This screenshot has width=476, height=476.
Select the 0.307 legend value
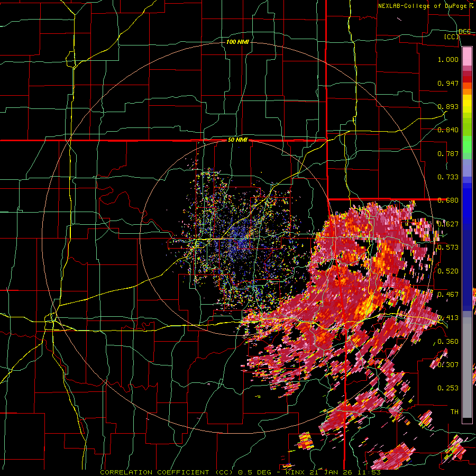448,364
